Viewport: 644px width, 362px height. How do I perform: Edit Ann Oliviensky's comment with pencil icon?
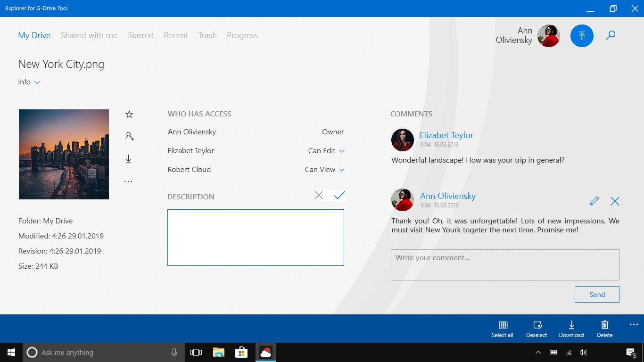coord(594,201)
